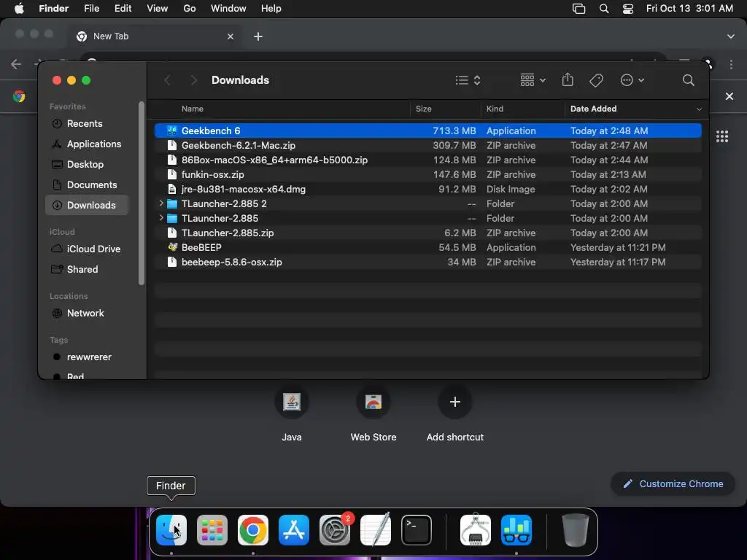Open the Finder search icon
The image size is (747, 560).
pyautogui.click(x=688, y=80)
